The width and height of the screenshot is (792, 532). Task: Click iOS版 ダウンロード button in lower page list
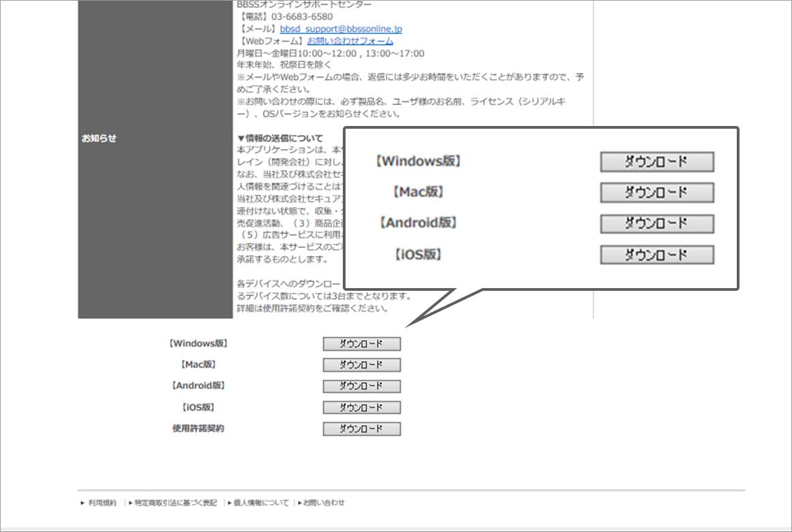361,408
